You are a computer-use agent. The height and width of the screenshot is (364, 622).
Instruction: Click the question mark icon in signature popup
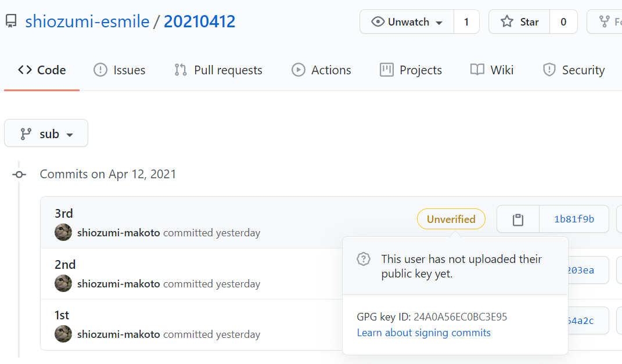[364, 260]
